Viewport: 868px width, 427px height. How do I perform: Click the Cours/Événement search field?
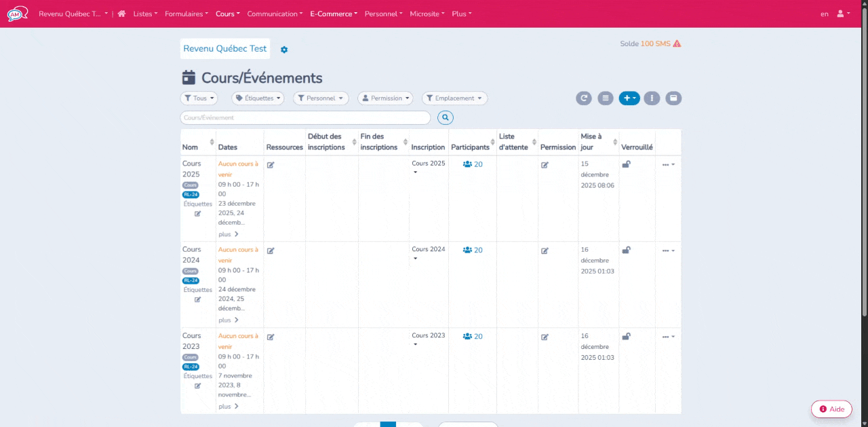[305, 118]
